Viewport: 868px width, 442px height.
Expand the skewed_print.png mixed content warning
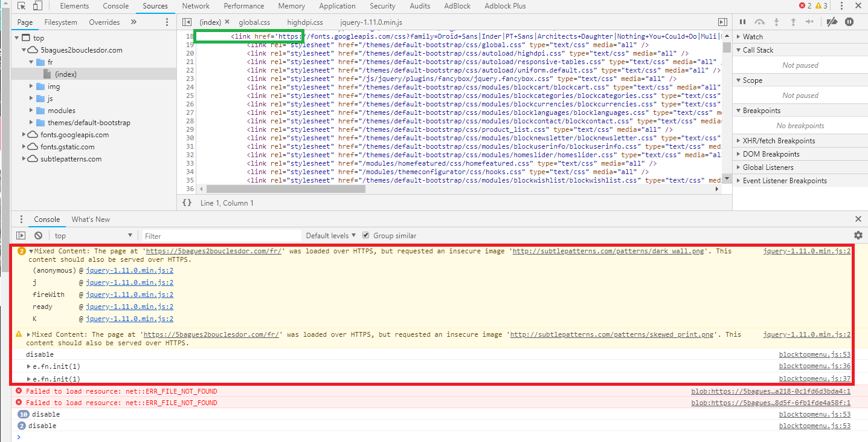coord(28,334)
